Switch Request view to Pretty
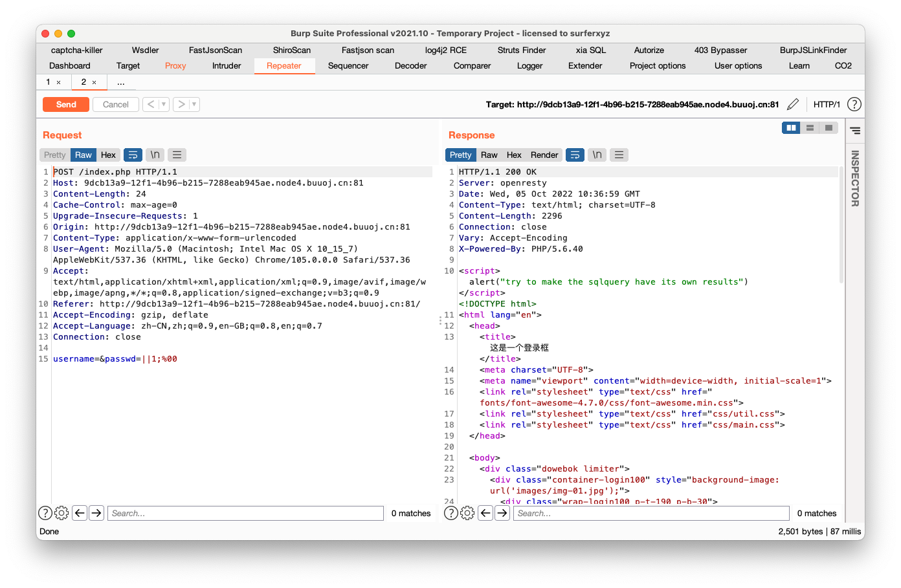This screenshot has width=901, height=588. tap(55, 155)
